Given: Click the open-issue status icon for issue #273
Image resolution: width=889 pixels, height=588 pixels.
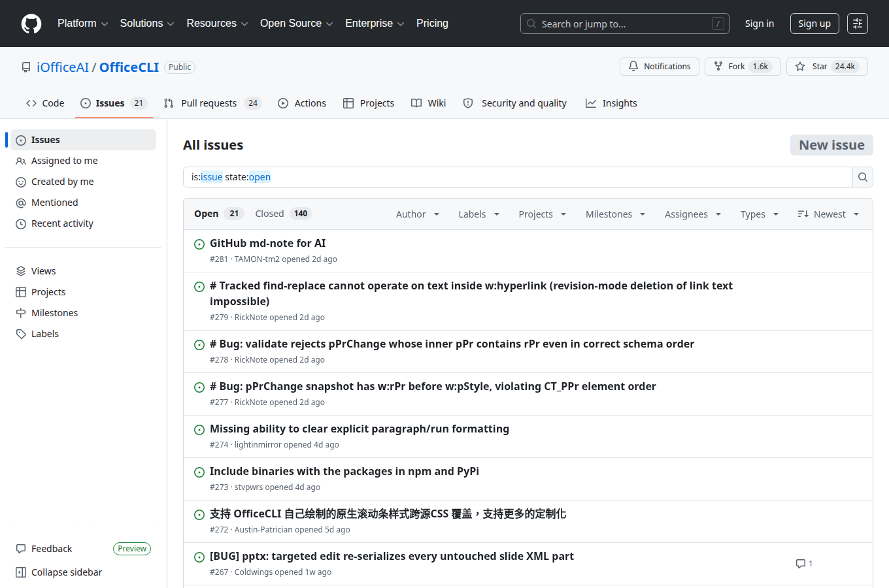Looking at the screenshot, I should click(199, 472).
